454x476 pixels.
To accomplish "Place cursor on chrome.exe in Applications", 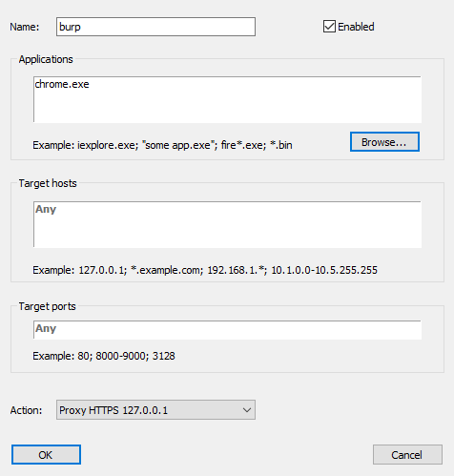I will (x=62, y=84).
